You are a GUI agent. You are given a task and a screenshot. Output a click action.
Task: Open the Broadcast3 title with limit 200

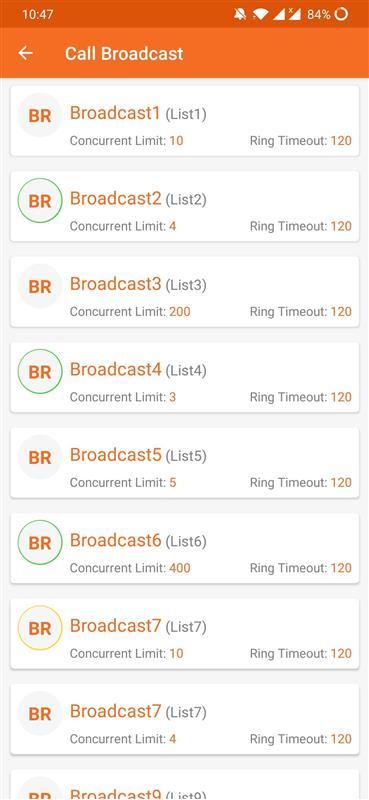[x=115, y=284]
